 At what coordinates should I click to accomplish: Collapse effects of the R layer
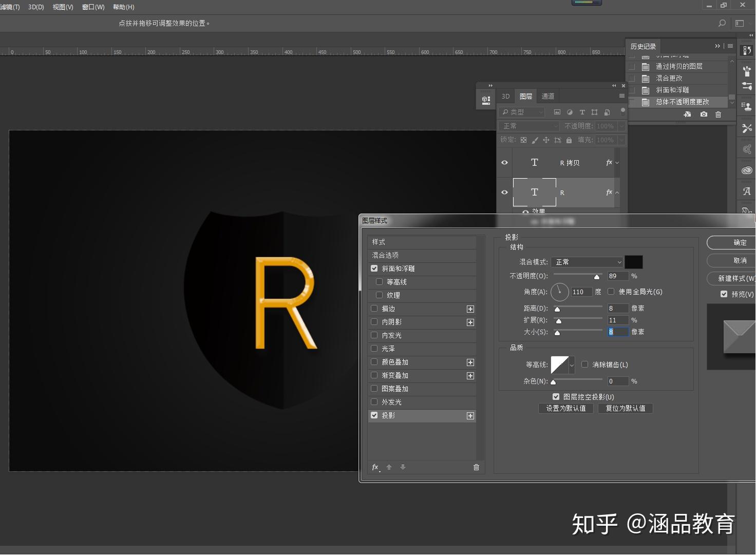tap(617, 193)
